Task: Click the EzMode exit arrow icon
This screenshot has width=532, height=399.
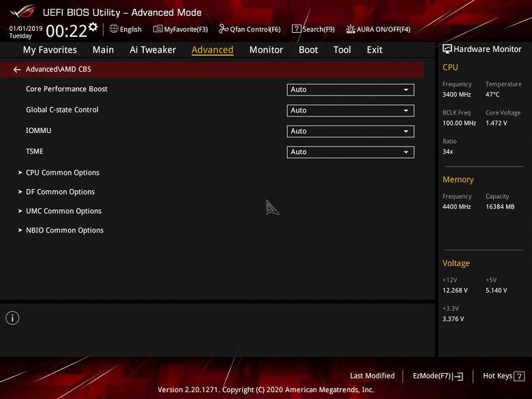Action: tap(458, 376)
